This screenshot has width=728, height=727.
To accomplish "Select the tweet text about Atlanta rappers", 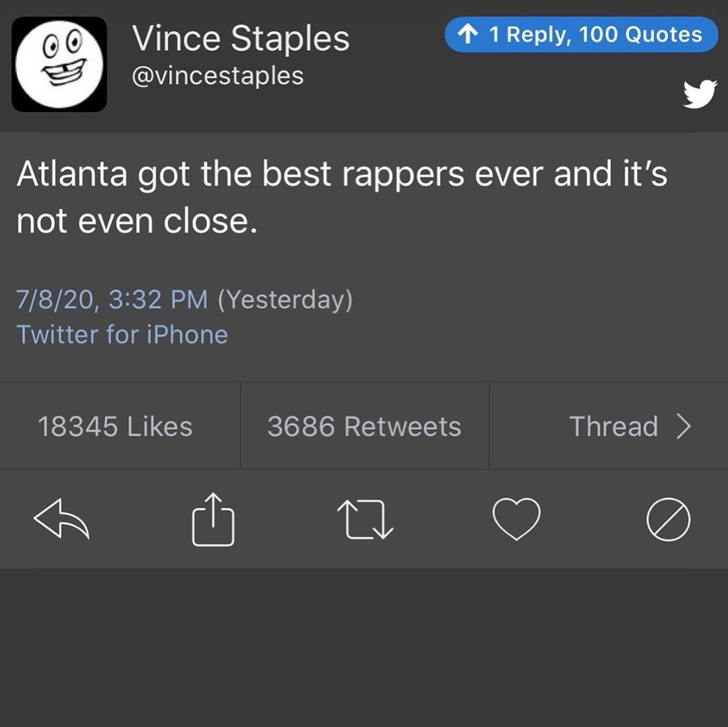I will (342, 197).
